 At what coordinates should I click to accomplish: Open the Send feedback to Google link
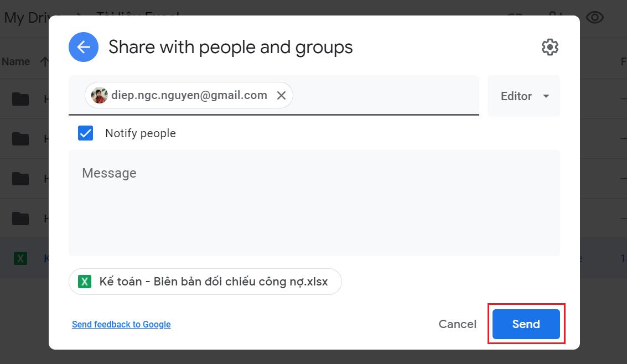coord(121,324)
